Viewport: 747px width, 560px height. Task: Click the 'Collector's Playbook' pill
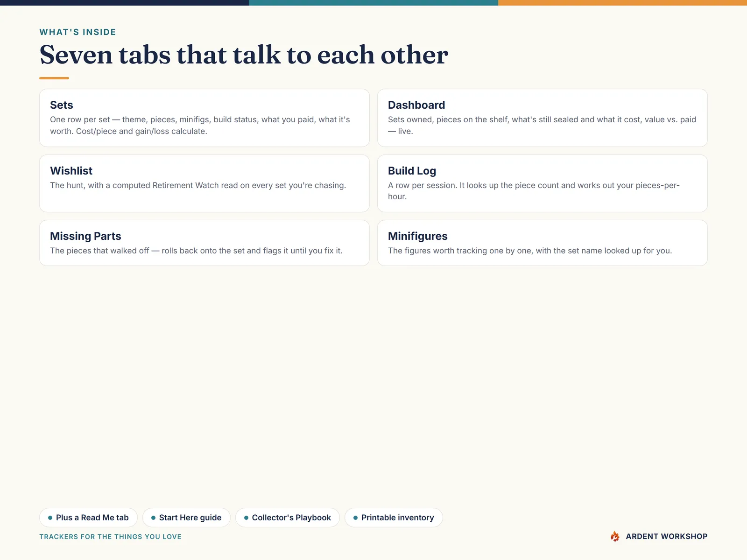click(288, 518)
